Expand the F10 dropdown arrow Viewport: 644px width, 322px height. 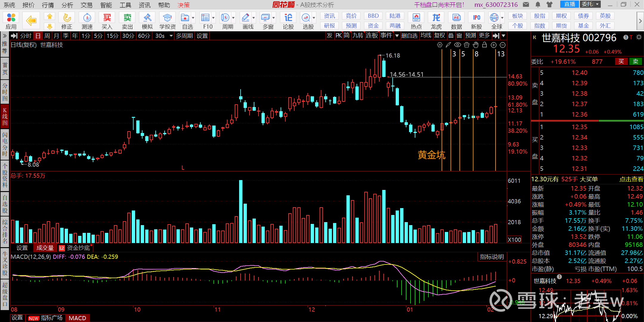[213, 18]
